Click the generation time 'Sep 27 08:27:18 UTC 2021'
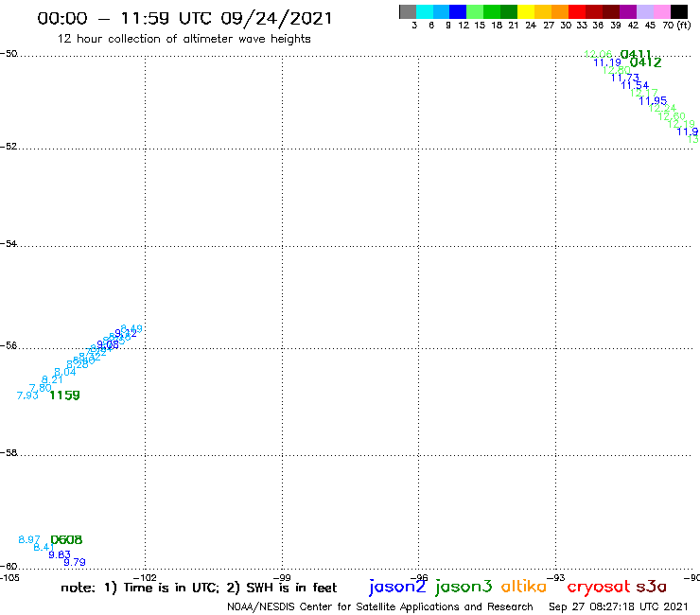This screenshot has width=700, height=615. pyautogui.click(x=619, y=607)
